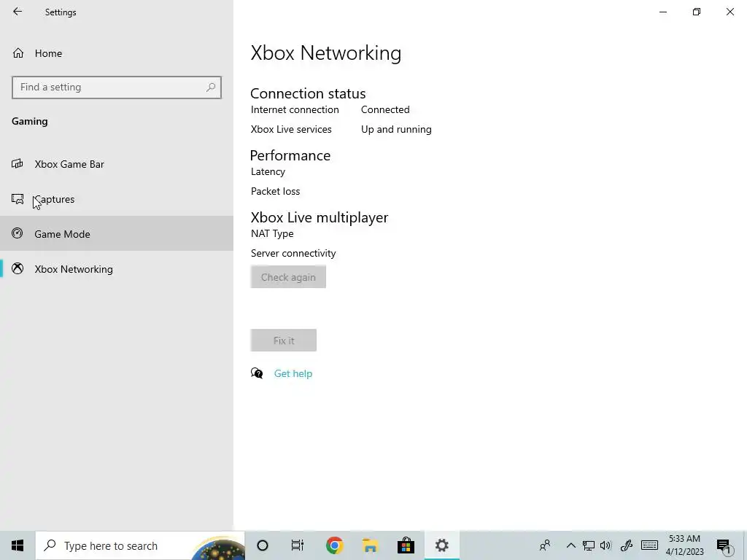Open the Get help link
This screenshot has width=747, height=560.
[293, 374]
